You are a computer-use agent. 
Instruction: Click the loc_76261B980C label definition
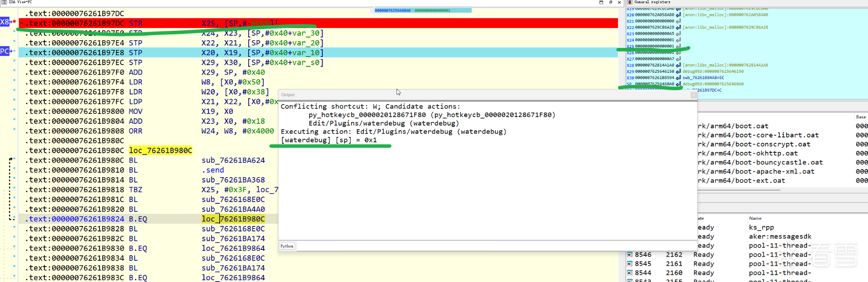point(160,150)
